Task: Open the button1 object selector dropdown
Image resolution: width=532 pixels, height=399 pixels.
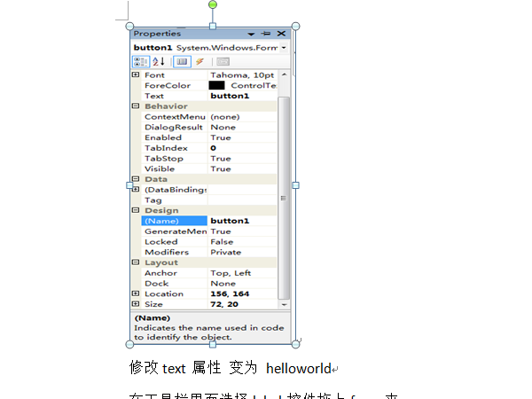Action: tap(283, 48)
